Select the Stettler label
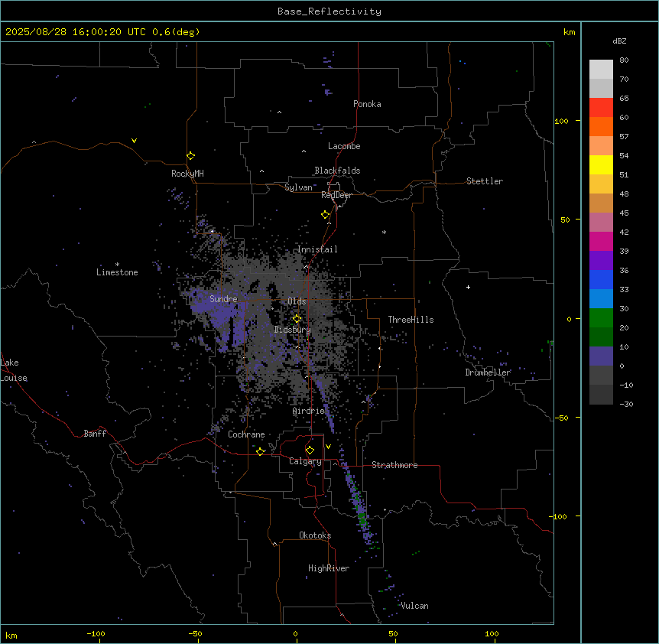The height and width of the screenshot is (644, 659). point(485,181)
